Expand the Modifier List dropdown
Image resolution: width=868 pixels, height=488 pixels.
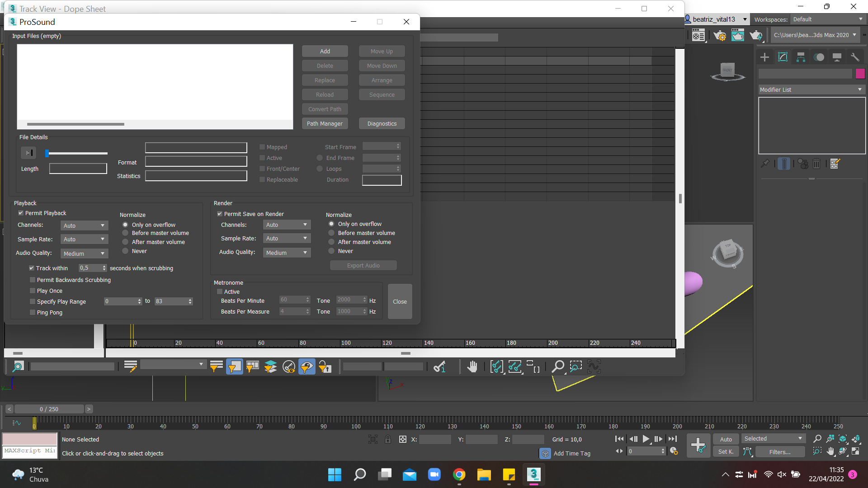click(811, 89)
